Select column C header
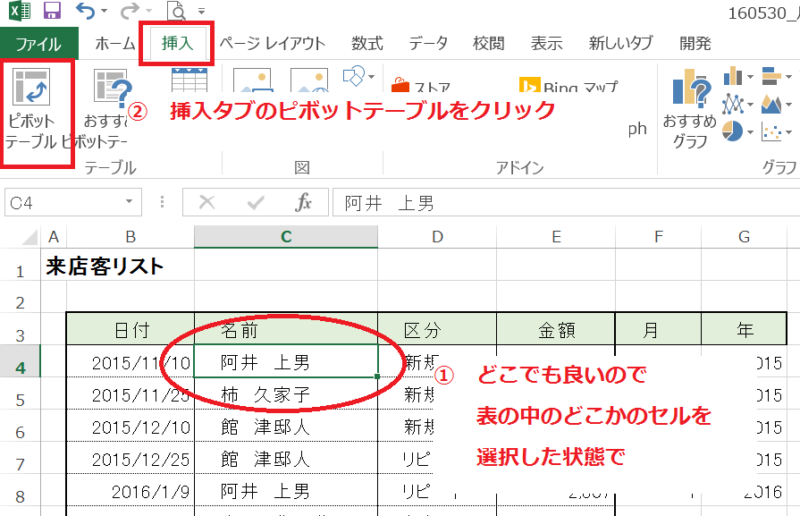 point(286,237)
